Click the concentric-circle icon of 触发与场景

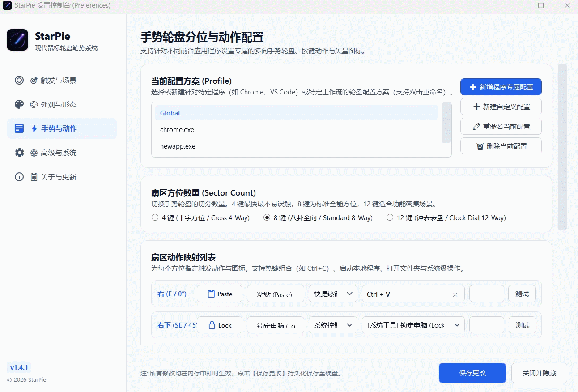(x=19, y=80)
